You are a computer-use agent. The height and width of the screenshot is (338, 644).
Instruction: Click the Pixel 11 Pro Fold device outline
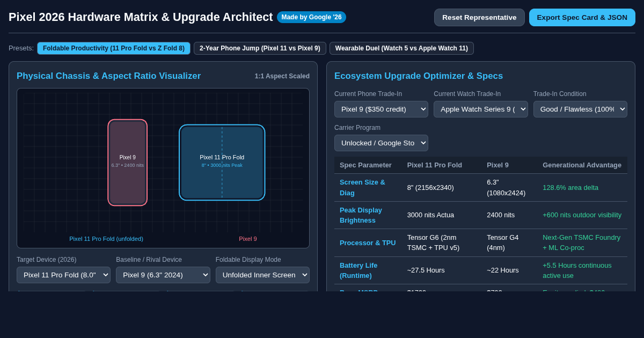point(222,163)
